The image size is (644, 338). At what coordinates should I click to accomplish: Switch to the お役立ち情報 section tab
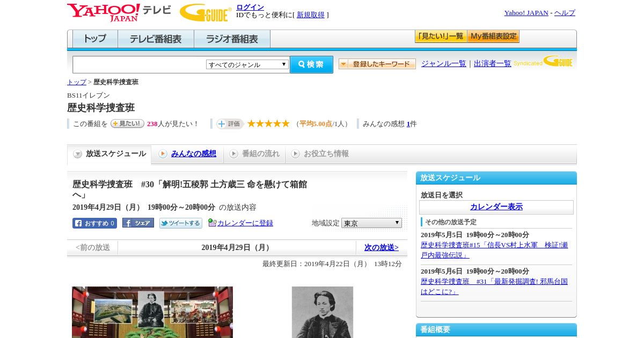click(x=320, y=154)
